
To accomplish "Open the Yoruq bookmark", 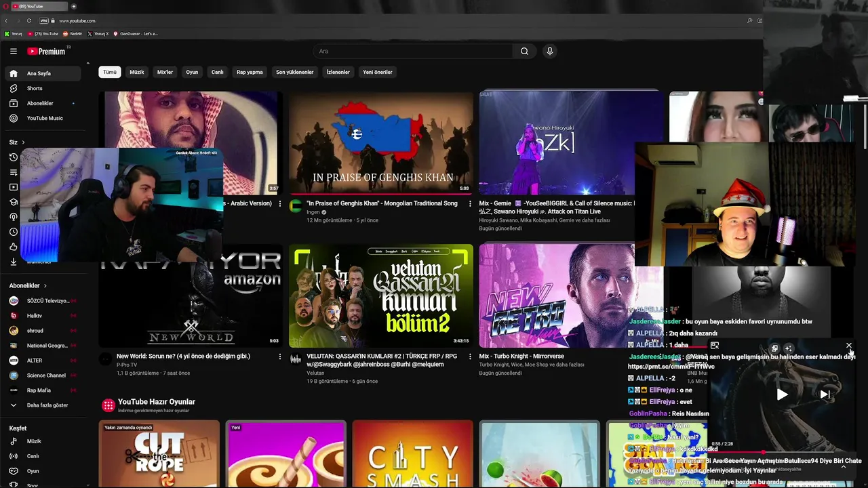I will (x=13, y=34).
